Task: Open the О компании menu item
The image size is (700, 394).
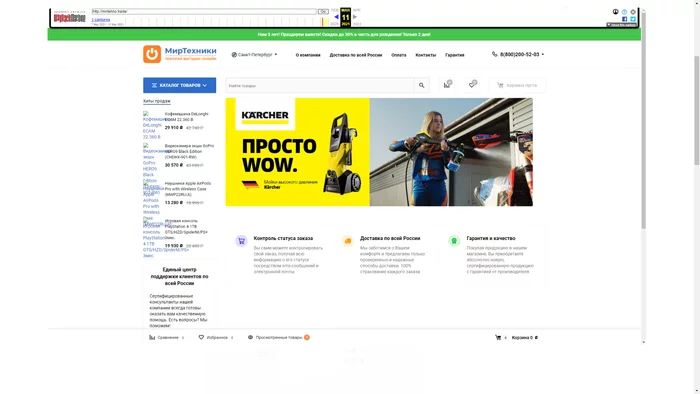Action: [308, 55]
